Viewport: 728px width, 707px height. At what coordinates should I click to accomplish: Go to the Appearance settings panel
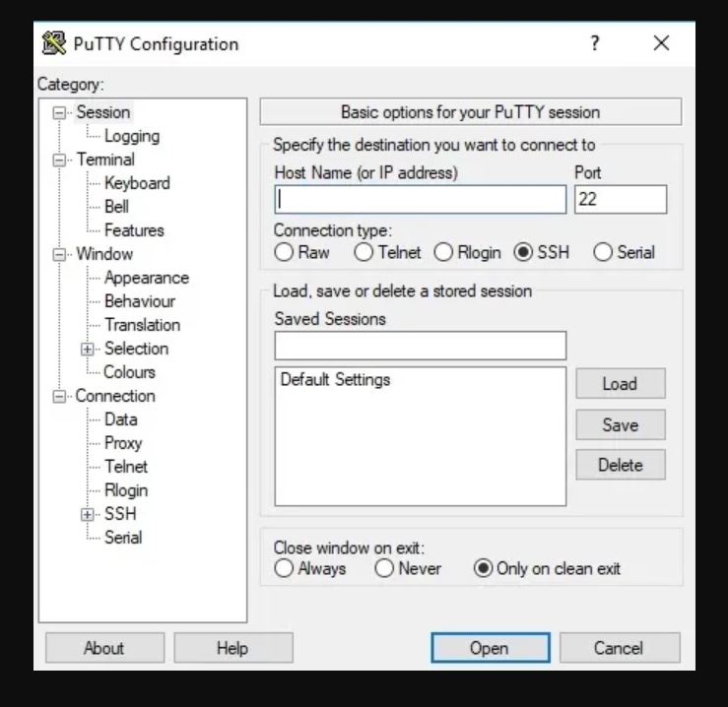point(146,278)
